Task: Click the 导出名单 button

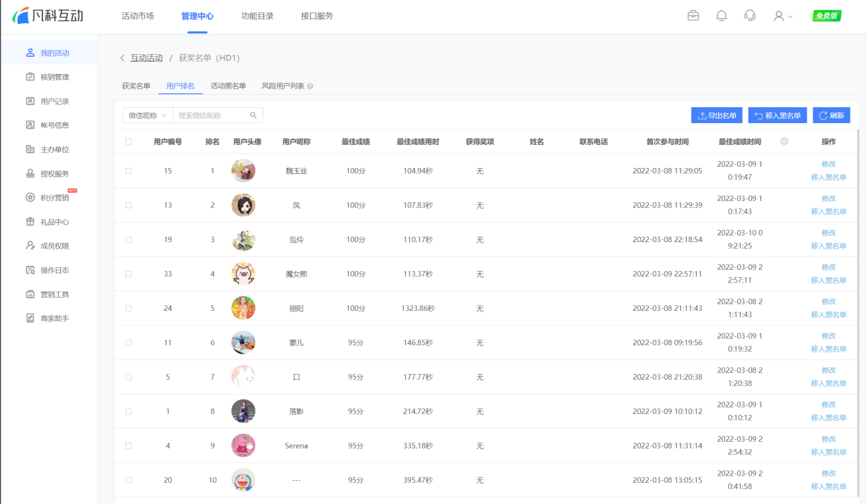Action: 717,115
